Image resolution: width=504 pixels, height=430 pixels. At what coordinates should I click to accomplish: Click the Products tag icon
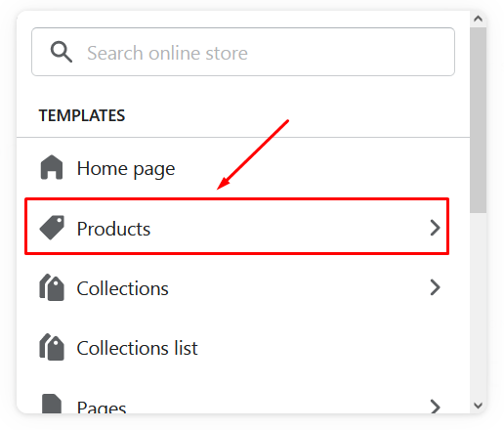click(52, 228)
